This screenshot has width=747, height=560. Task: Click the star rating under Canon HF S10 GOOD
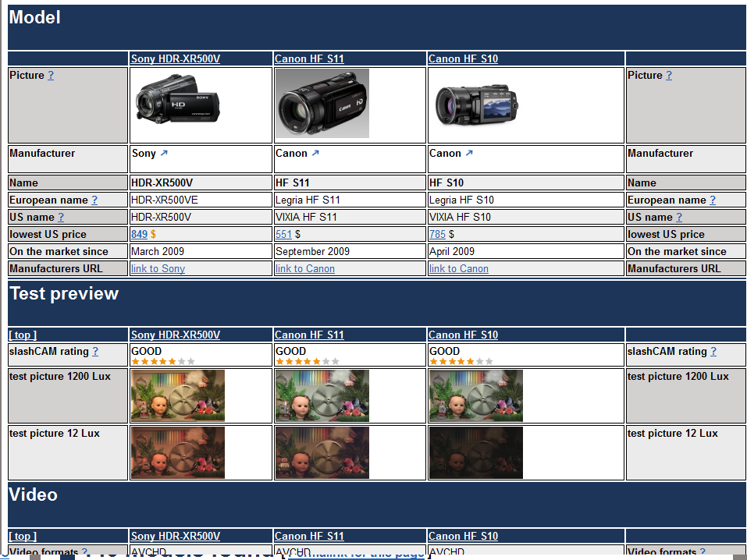click(x=461, y=361)
